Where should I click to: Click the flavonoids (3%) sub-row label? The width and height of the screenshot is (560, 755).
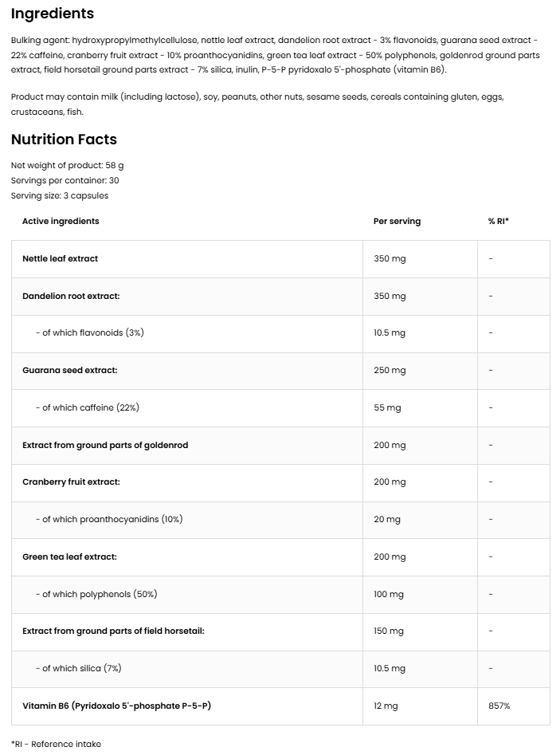[89, 332]
